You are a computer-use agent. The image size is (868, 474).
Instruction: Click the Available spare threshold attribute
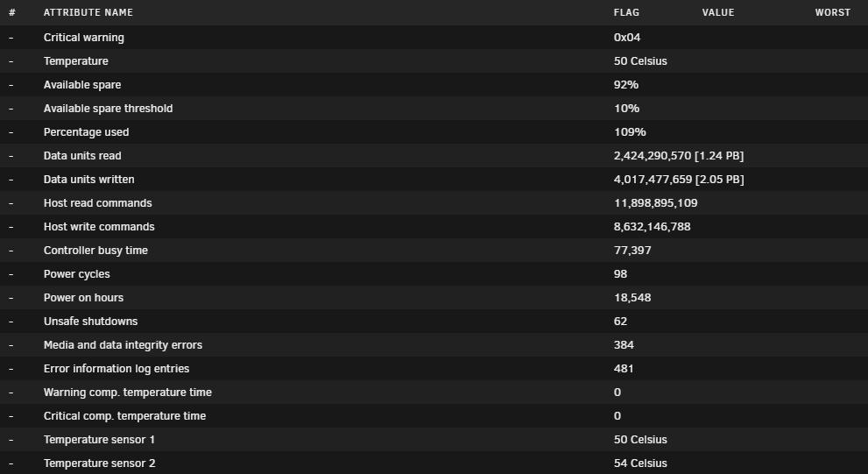coord(108,109)
